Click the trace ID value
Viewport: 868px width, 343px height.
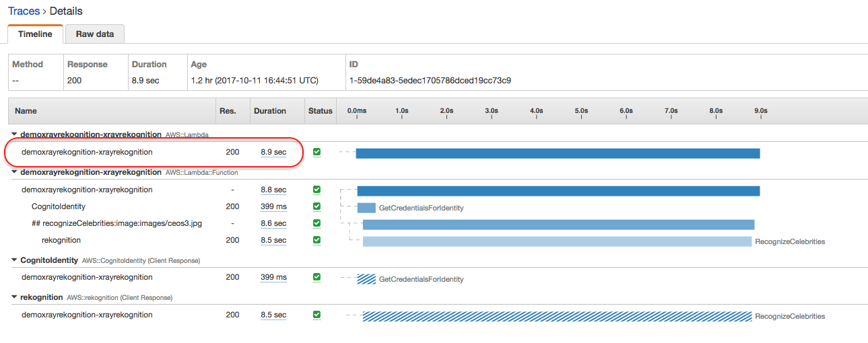[430, 81]
